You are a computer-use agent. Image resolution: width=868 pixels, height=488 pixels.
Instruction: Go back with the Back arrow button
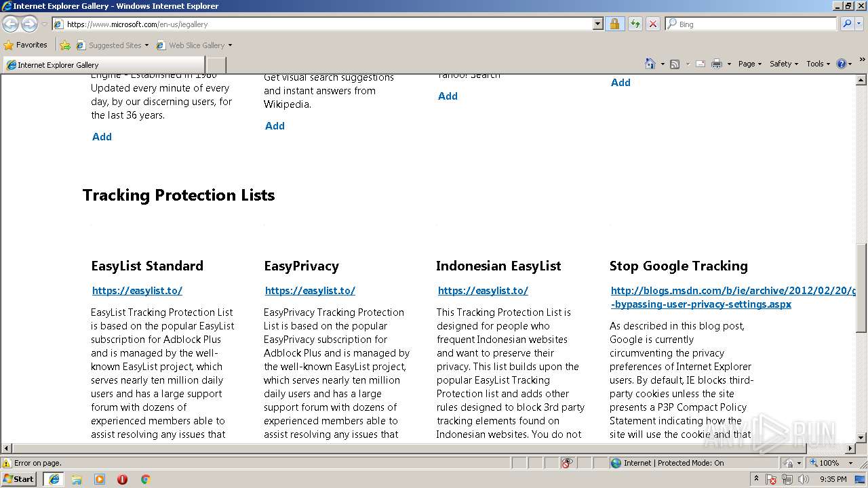coord(10,24)
